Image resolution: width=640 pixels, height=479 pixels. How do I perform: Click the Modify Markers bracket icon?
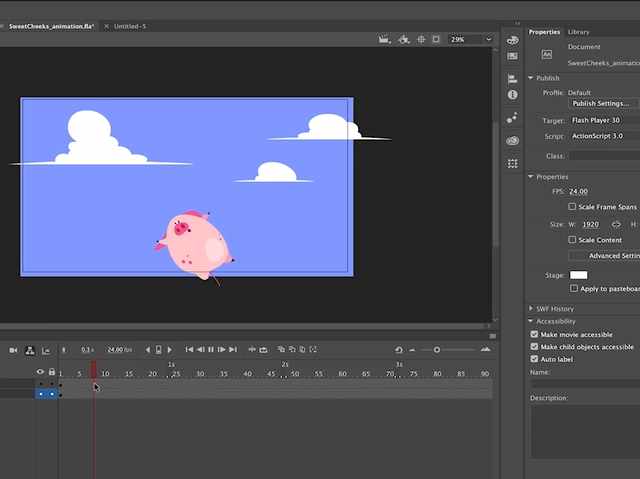[x=313, y=349]
